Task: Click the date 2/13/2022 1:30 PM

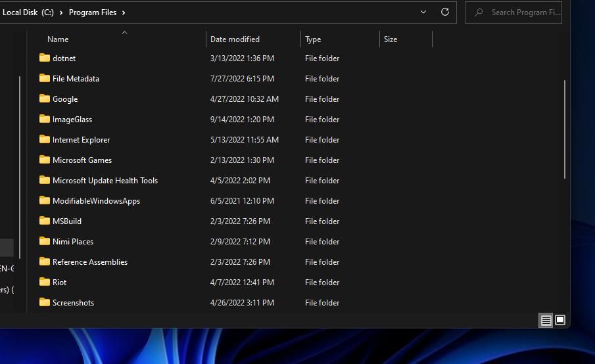Action: click(x=242, y=160)
